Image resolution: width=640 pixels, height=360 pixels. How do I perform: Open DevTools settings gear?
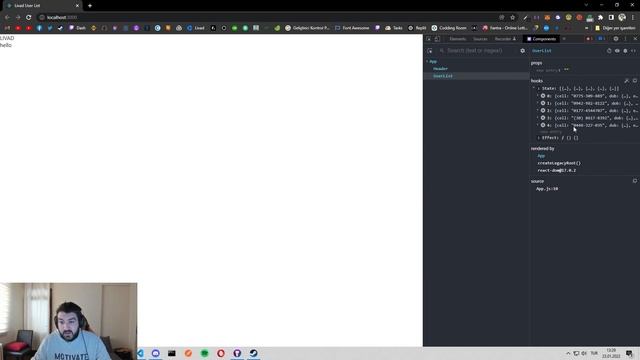tap(616, 39)
